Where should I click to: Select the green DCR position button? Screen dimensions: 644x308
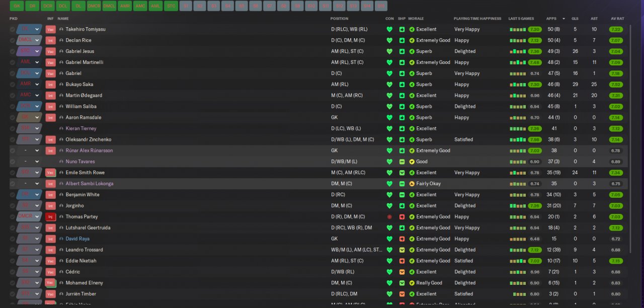pos(48,6)
